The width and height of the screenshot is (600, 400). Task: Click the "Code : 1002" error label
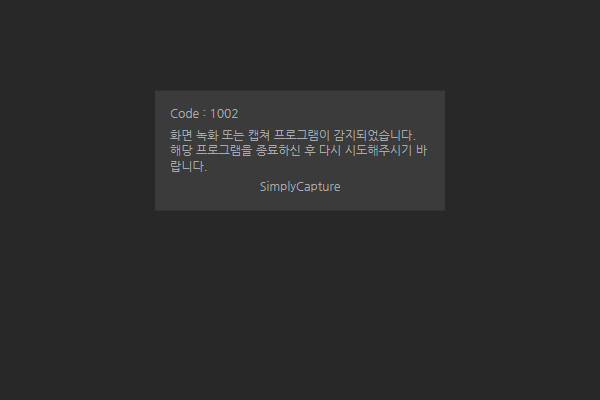pos(204,114)
